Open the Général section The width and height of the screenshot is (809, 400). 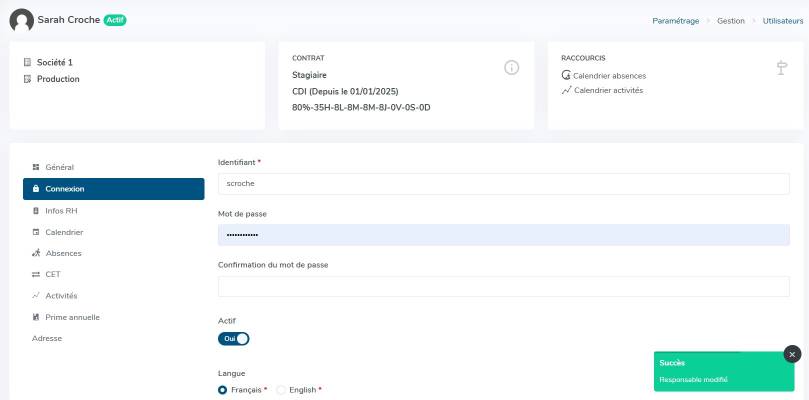click(59, 167)
